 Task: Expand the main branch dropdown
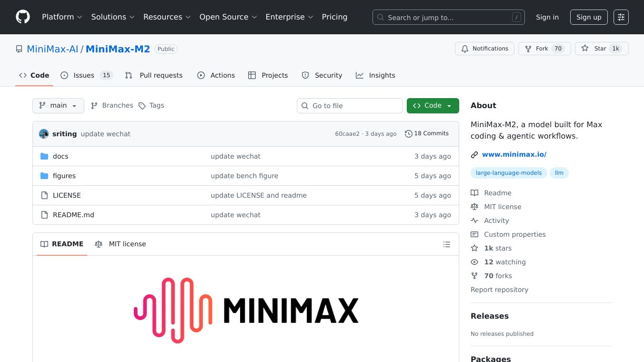[x=58, y=106]
